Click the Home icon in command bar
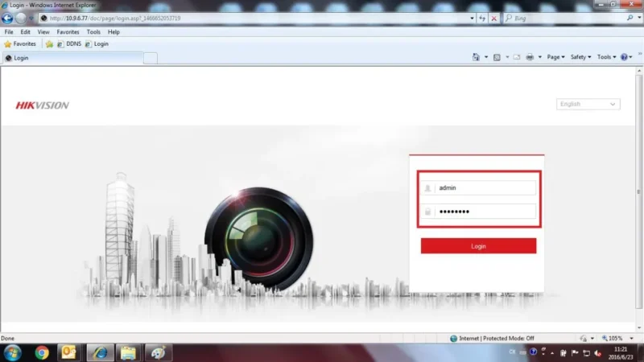The height and width of the screenshot is (362, 644). (476, 57)
